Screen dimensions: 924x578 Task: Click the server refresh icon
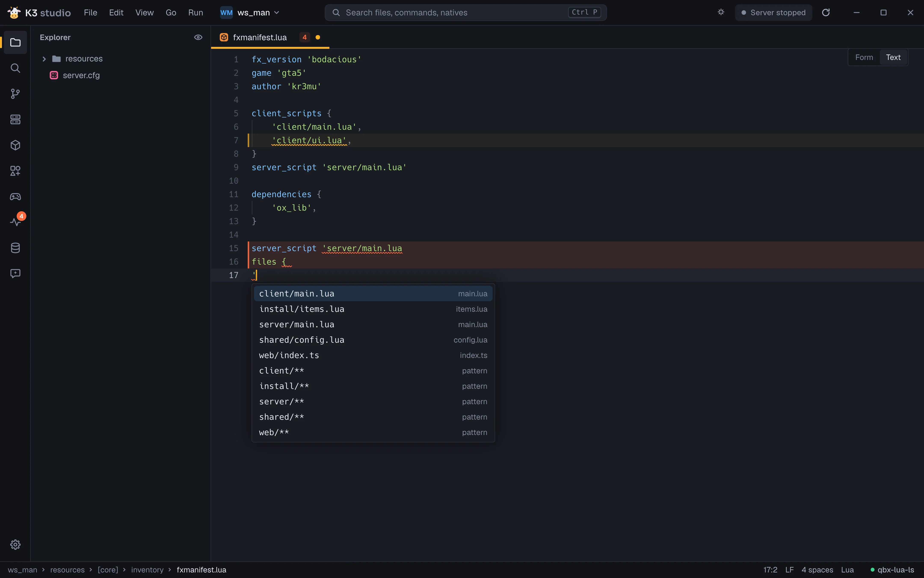tap(826, 13)
